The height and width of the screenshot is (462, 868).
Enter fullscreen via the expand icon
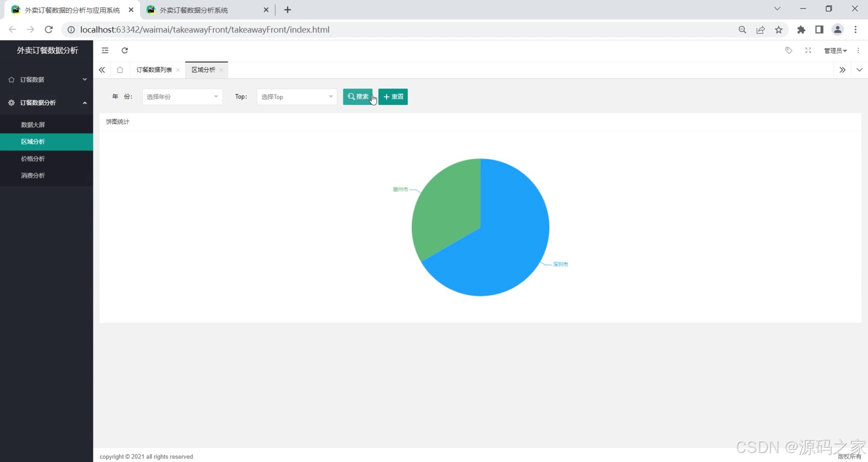click(x=808, y=50)
